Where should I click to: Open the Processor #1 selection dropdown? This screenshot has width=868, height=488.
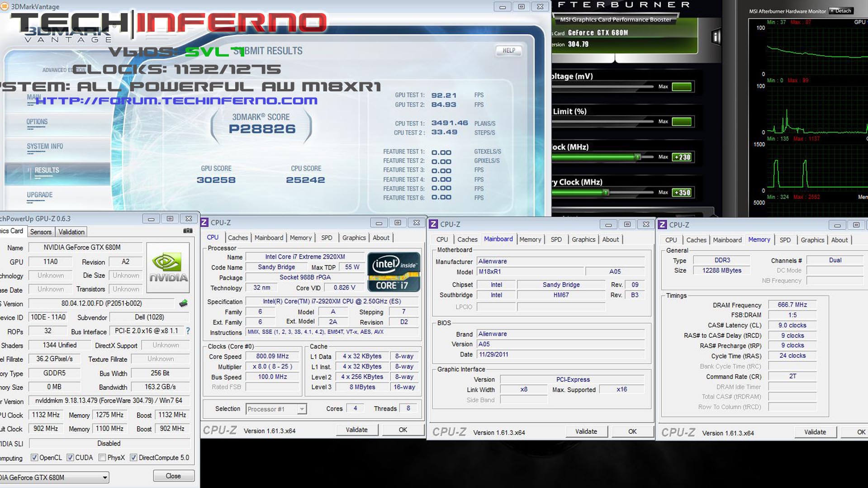(x=276, y=409)
